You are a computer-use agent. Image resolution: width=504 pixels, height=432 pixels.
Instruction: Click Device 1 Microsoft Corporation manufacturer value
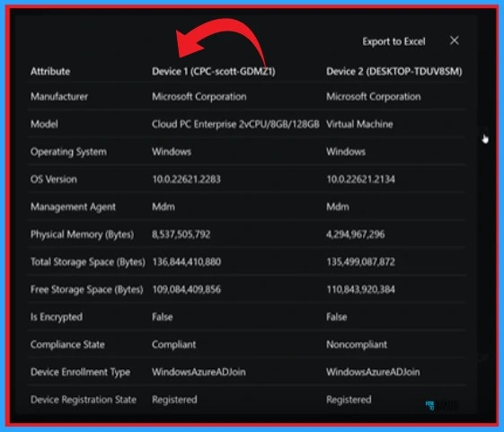click(199, 96)
